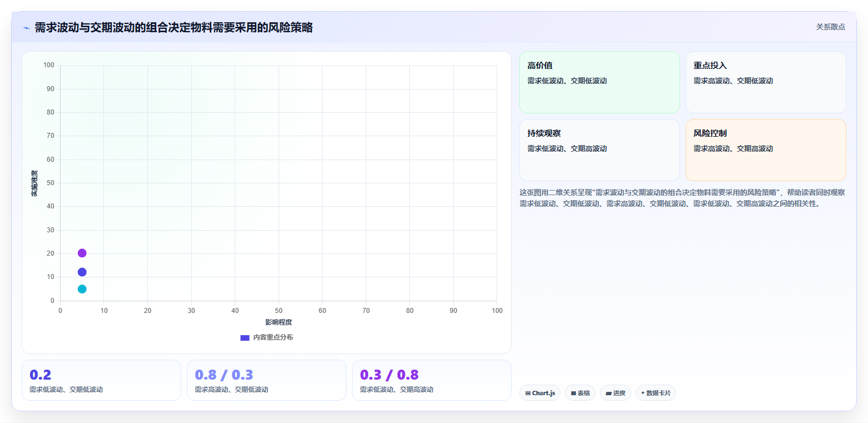Click 需求低波动、交期低波动 under the 0.2 metric
The width and height of the screenshot is (868, 423).
coord(66,390)
